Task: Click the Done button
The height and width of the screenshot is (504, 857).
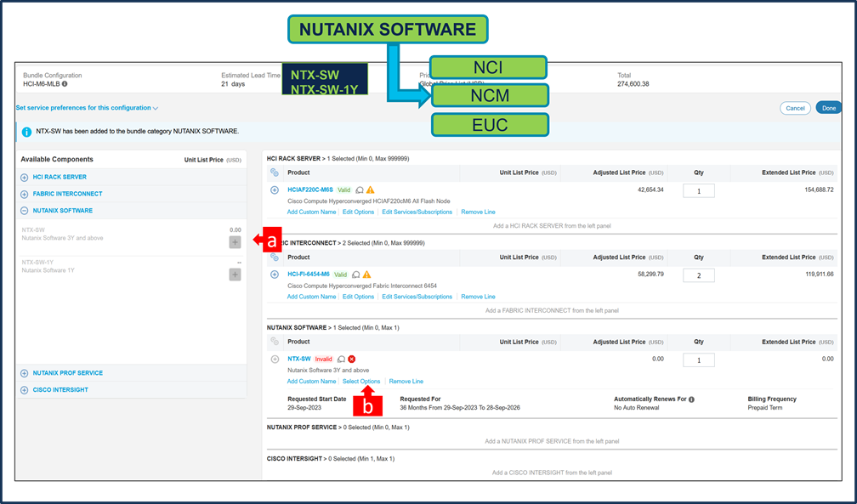Action: click(829, 108)
